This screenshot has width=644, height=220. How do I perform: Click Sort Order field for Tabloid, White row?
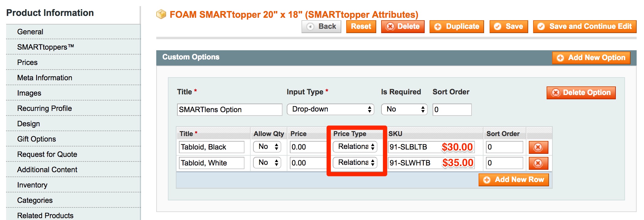coord(505,163)
